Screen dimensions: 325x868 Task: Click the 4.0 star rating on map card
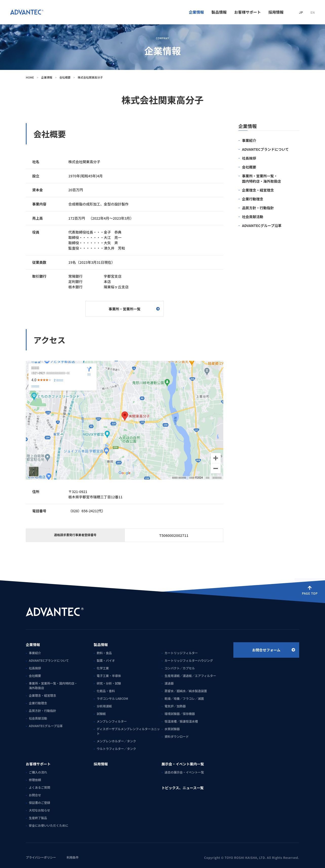pos(41,380)
